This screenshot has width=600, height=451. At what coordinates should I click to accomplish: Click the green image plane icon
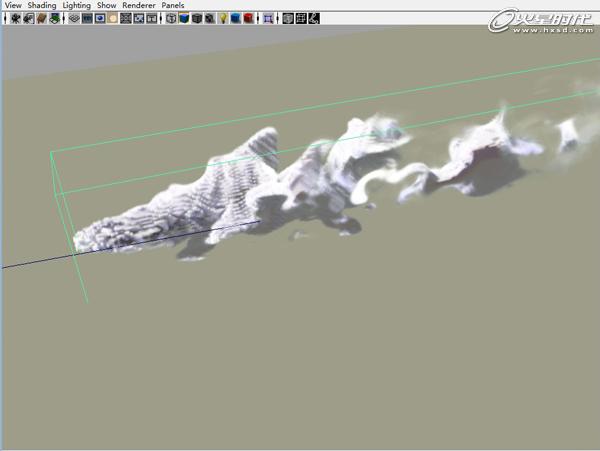52,18
